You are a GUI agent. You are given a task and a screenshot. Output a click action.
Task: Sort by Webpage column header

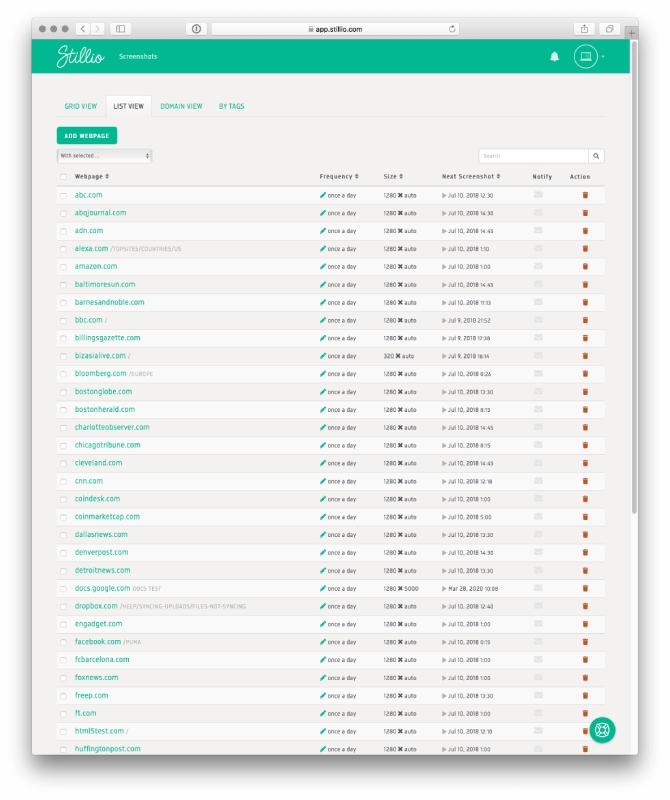(x=92, y=177)
